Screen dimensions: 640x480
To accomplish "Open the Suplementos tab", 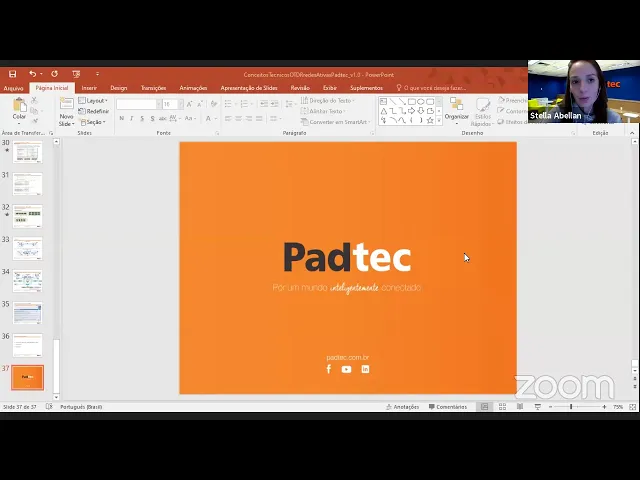I will [367, 88].
